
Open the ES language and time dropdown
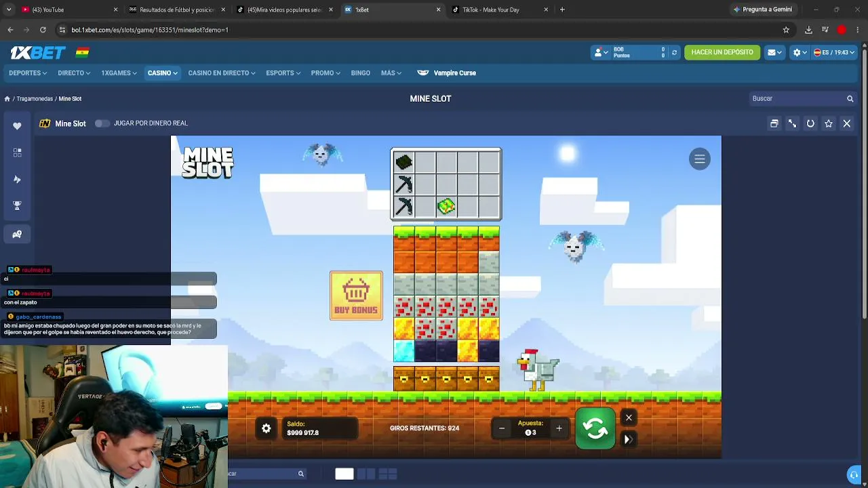pos(834,52)
